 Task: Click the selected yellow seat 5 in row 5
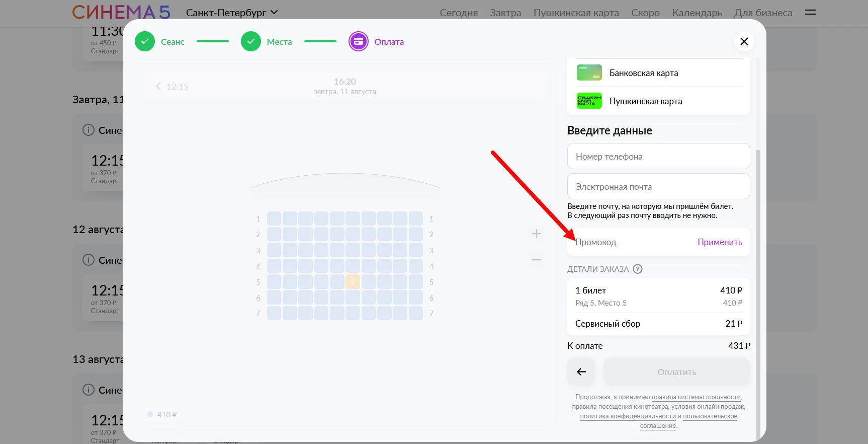[353, 282]
